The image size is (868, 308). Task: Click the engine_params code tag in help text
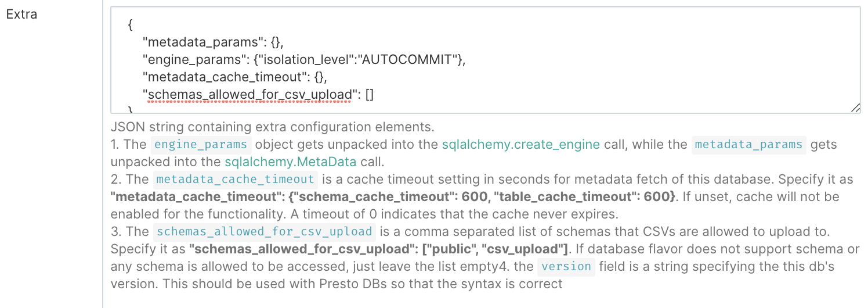[x=201, y=145]
